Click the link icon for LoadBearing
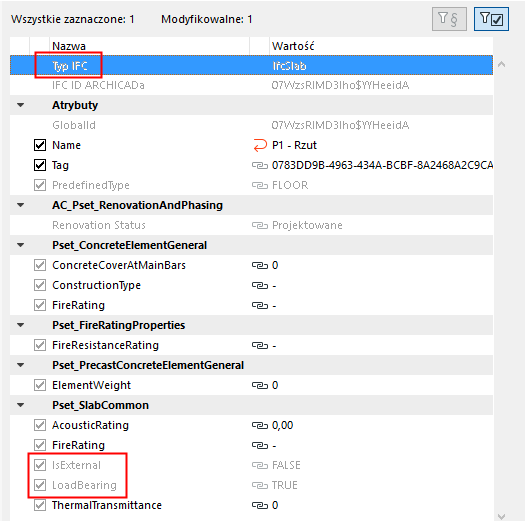This screenshot has width=525, height=521. tap(260, 485)
